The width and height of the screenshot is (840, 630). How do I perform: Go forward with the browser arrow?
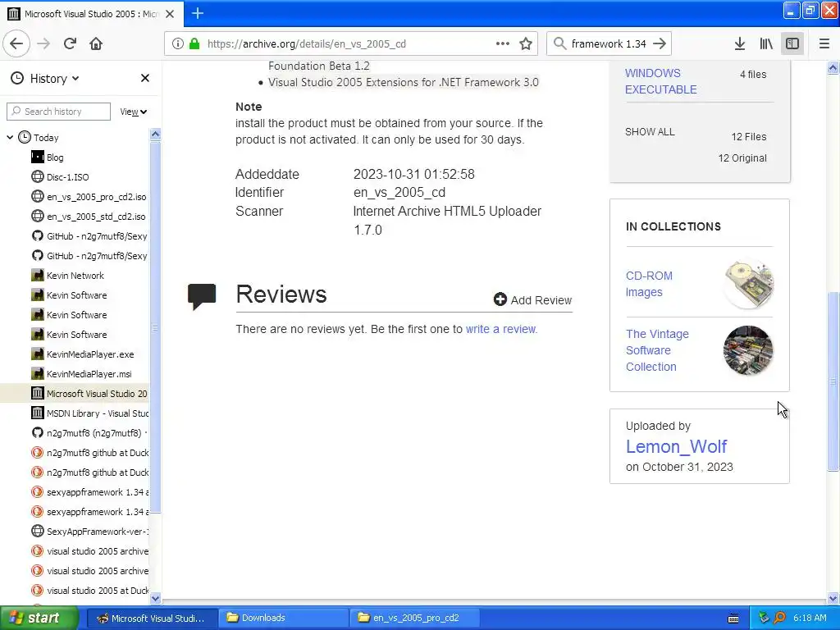point(43,44)
